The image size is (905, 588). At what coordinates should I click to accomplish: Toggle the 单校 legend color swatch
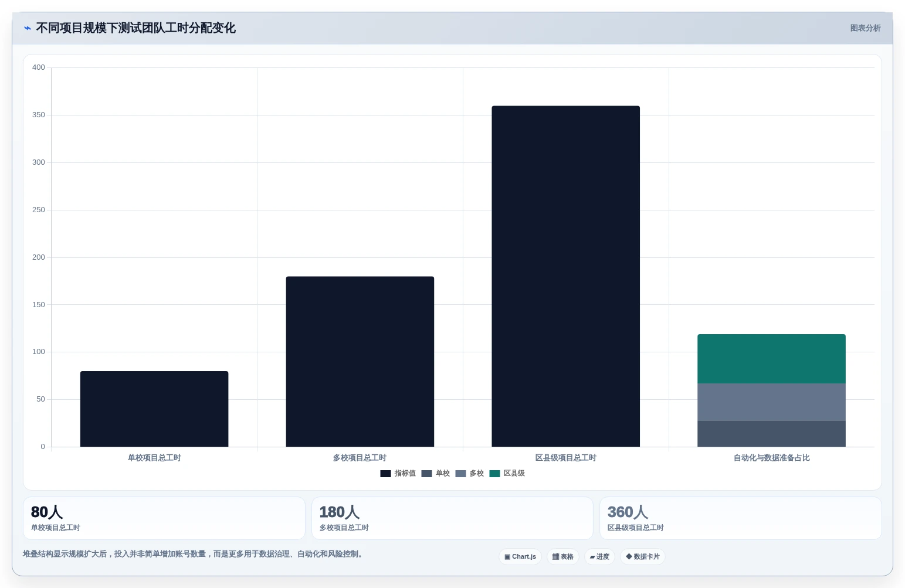(426, 474)
